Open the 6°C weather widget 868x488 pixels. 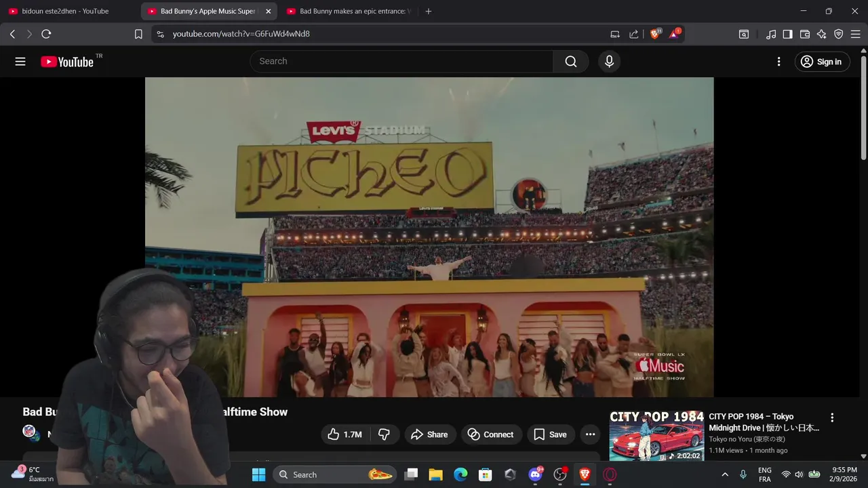pos(33,474)
